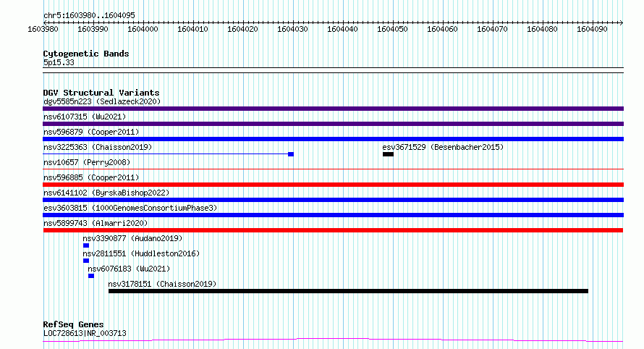Open variant esv3671529 (Besenbacher2015) label

443,147
